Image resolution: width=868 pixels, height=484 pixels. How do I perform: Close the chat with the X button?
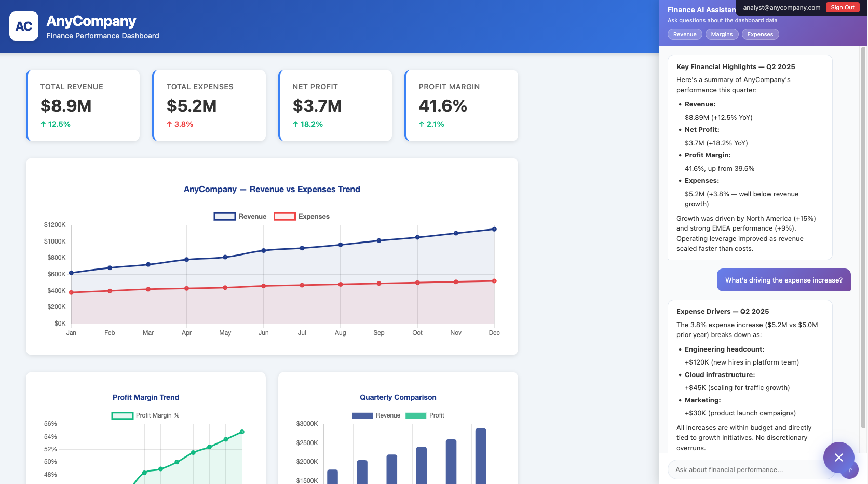[838, 458]
